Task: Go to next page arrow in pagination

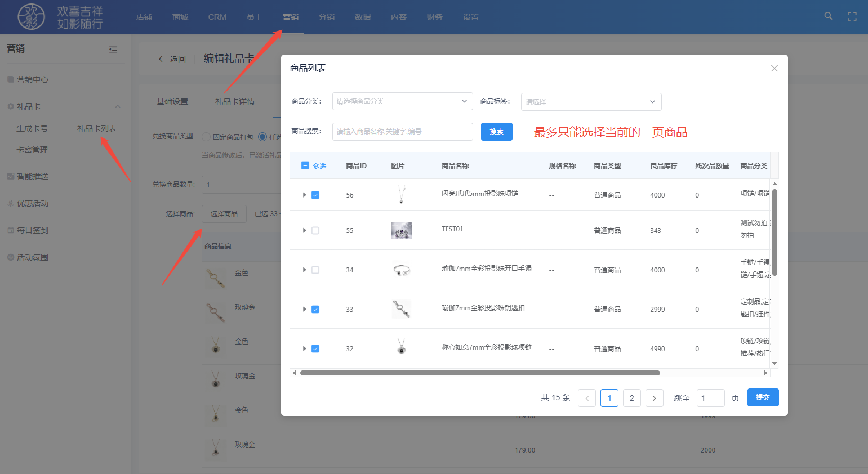Action: pos(655,398)
